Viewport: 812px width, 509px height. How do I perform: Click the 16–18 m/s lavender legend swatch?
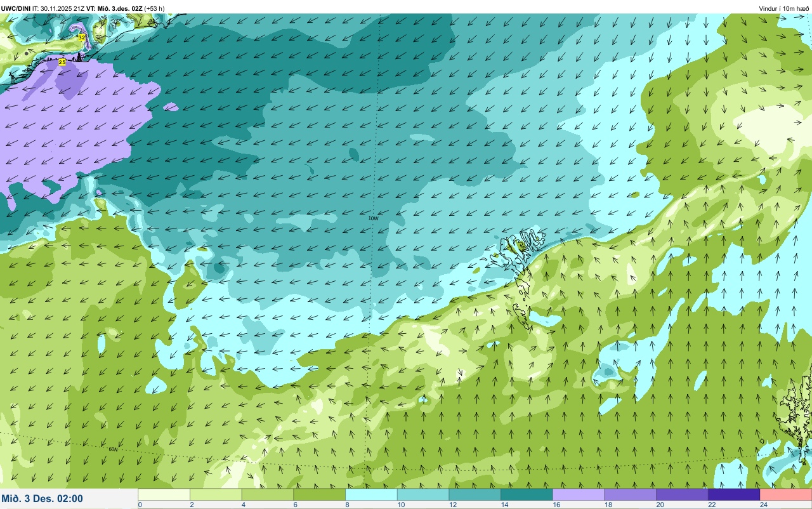(579, 494)
